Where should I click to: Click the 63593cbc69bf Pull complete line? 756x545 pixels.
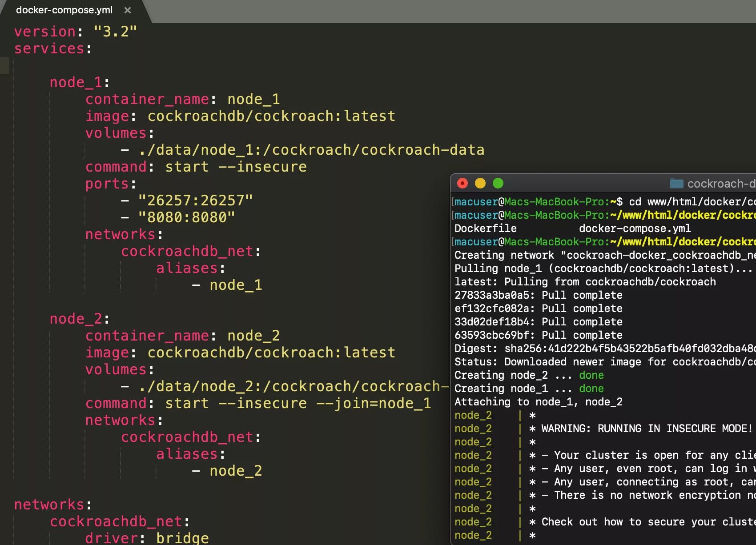(539, 335)
